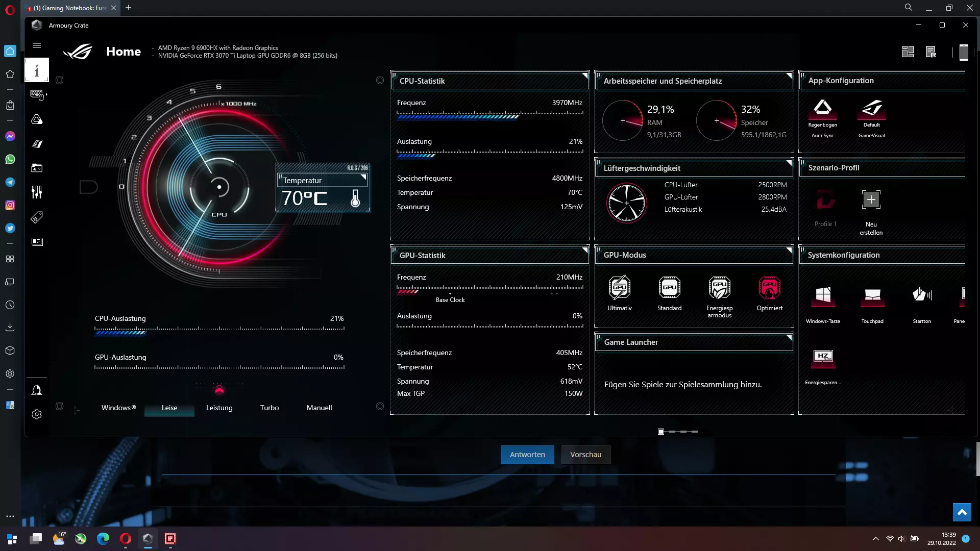
Task: Click the CPU Frequenz progress bar
Action: click(490, 116)
